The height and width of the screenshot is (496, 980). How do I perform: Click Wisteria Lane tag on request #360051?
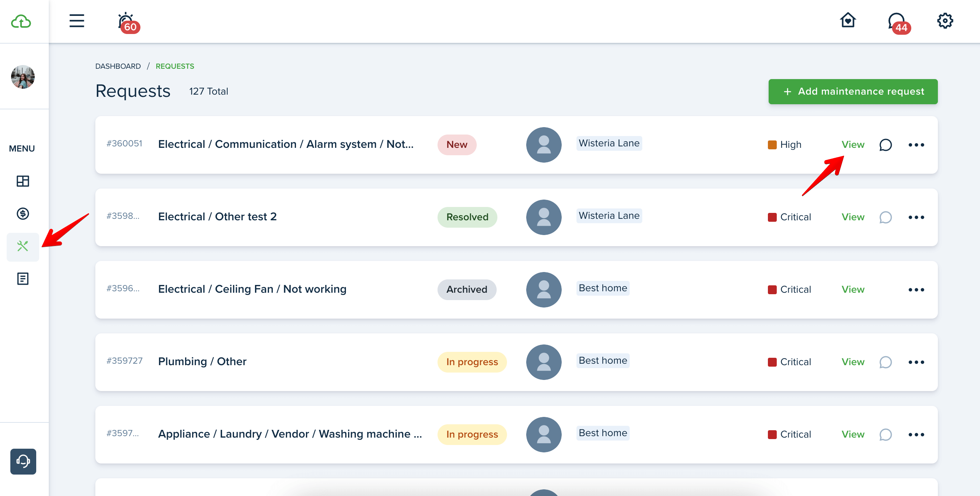609,143
